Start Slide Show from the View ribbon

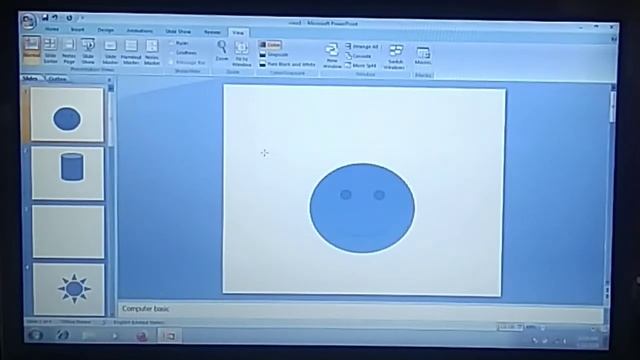88,51
